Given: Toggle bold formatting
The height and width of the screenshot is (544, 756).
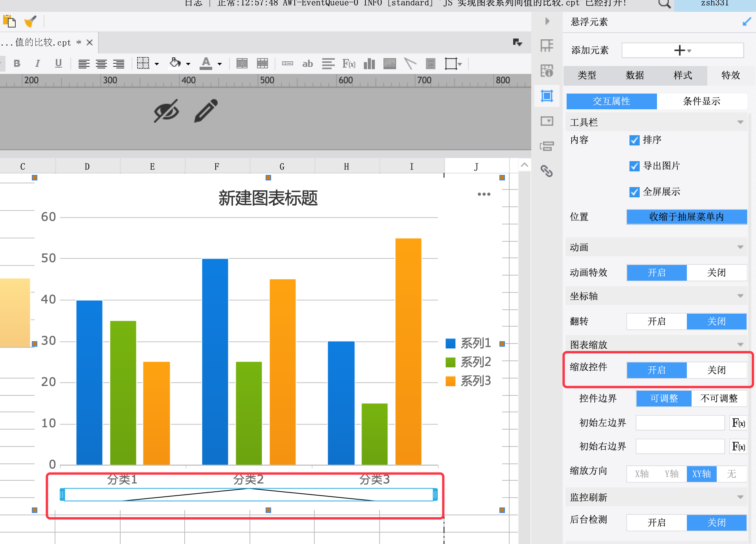Looking at the screenshot, I should click(17, 63).
